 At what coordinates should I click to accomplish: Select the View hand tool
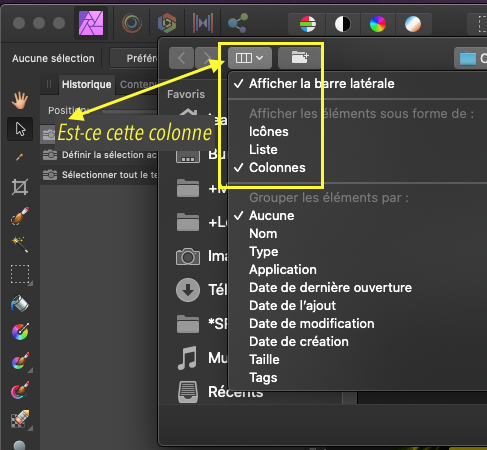(20, 100)
